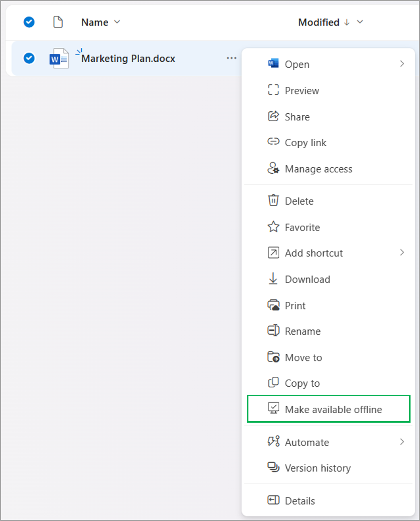Click the Delete trash can icon

click(273, 200)
